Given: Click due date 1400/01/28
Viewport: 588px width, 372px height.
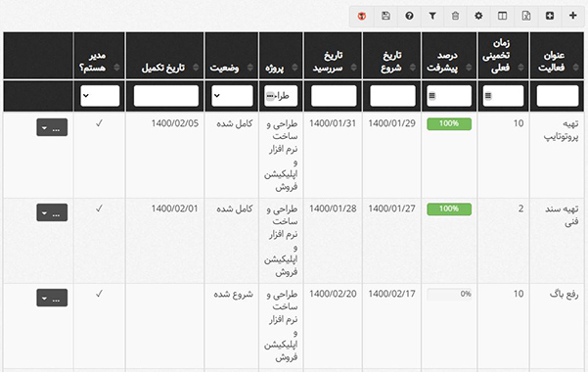Looking at the screenshot, I should coord(333,209).
